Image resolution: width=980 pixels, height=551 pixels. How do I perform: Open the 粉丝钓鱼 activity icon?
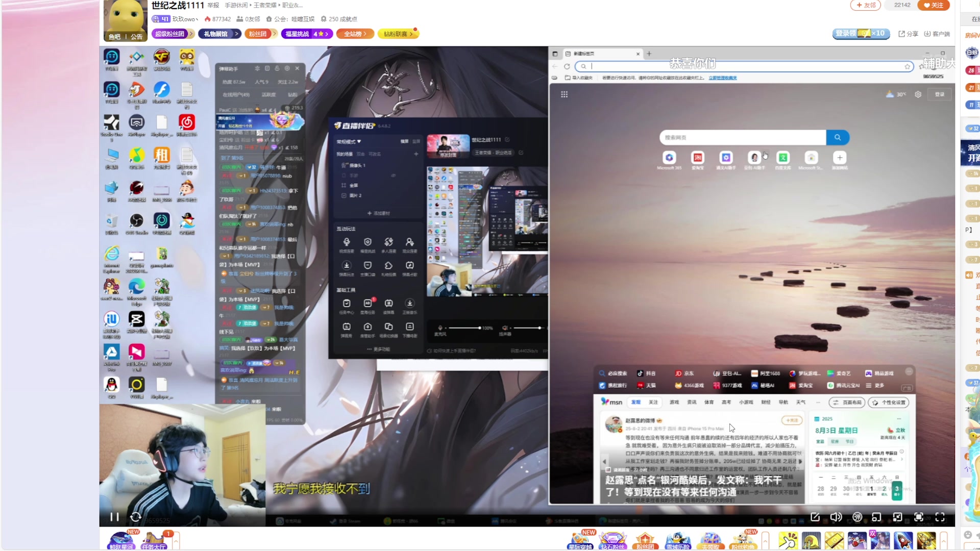coord(743,540)
